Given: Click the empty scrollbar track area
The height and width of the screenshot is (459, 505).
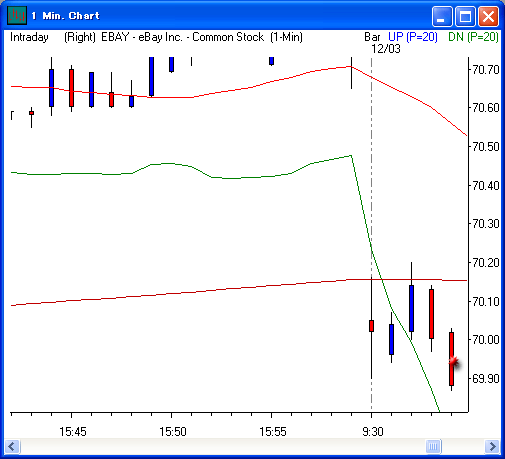Looking at the screenshot, I should (223, 446).
